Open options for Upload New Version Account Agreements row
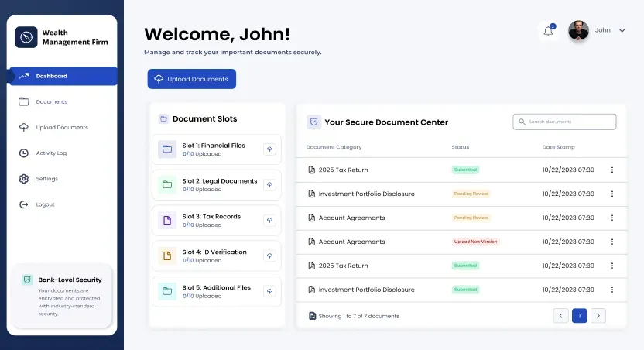This screenshot has width=644, height=350. [612, 242]
